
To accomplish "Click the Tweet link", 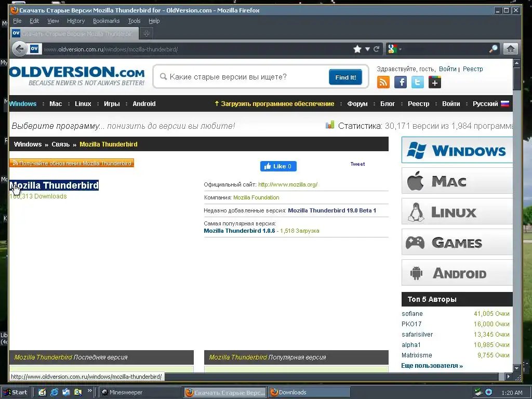I will pyautogui.click(x=357, y=164).
